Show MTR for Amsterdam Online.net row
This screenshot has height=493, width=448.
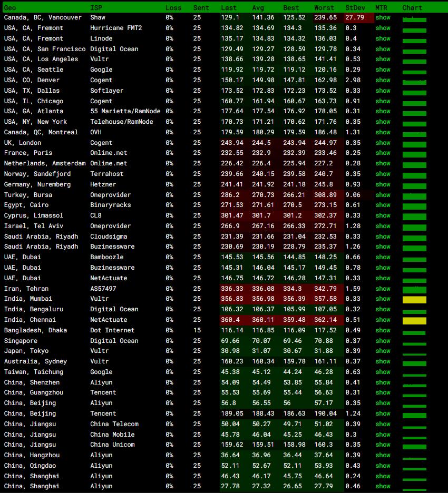tap(383, 163)
